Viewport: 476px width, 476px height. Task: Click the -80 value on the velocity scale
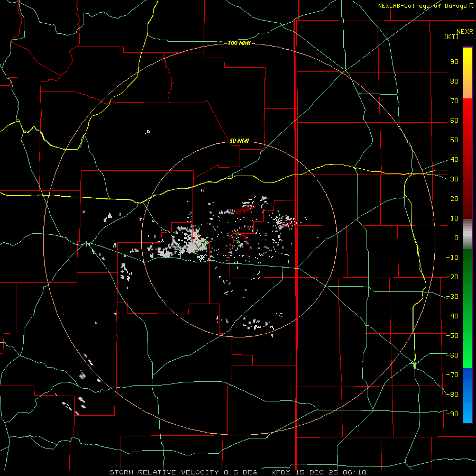pyautogui.click(x=452, y=395)
